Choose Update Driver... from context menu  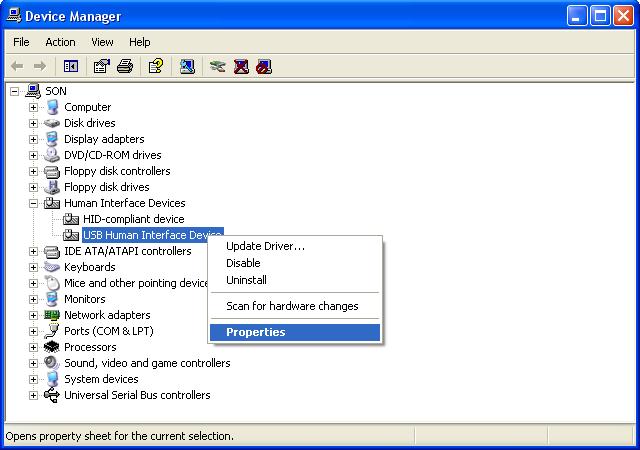click(x=295, y=246)
